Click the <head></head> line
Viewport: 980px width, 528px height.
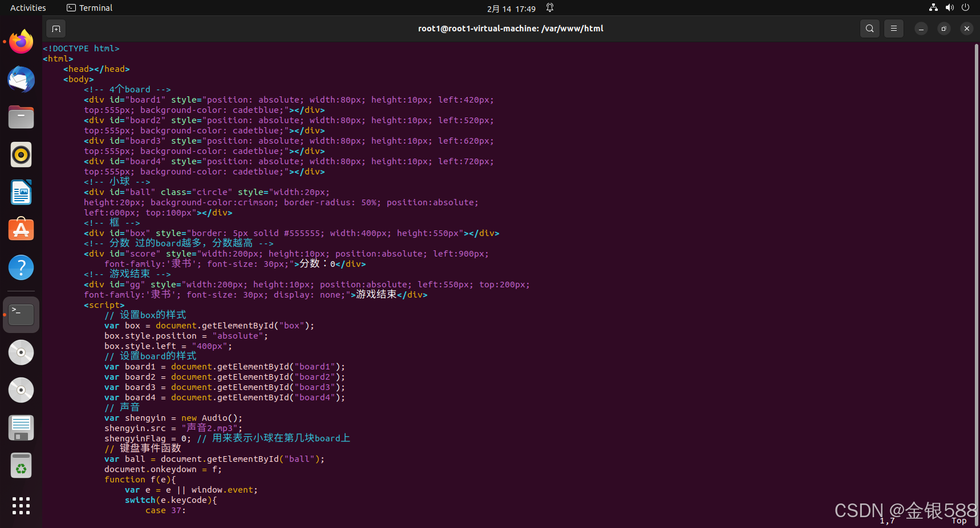coord(96,69)
